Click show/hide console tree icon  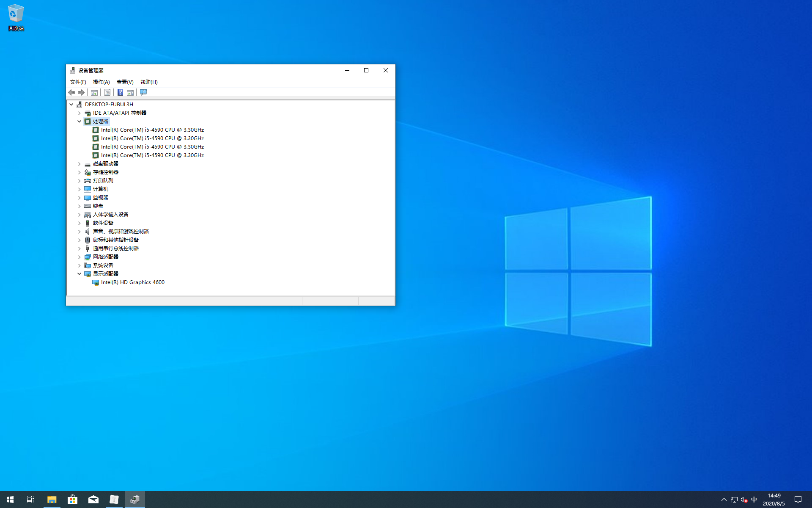point(94,92)
